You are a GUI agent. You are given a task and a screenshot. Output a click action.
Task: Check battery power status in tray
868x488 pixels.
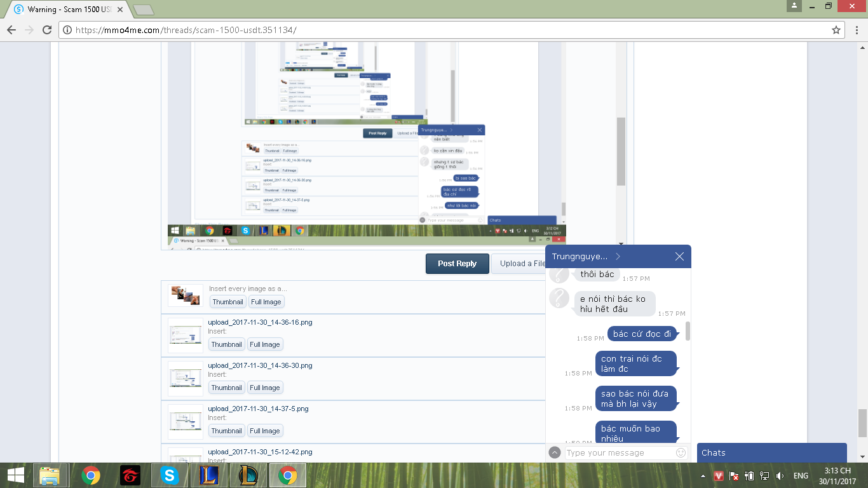749,476
